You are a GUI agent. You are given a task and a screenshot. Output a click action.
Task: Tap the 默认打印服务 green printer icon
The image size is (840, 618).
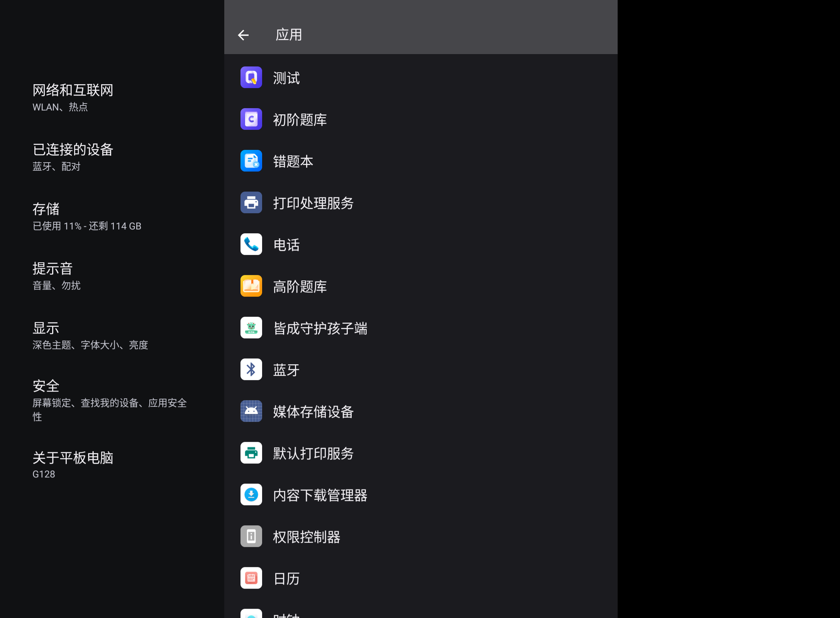point(251,453)
